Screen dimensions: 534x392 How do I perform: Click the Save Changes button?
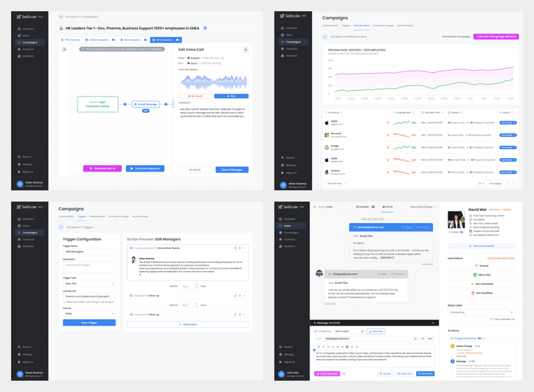[232, 170]
